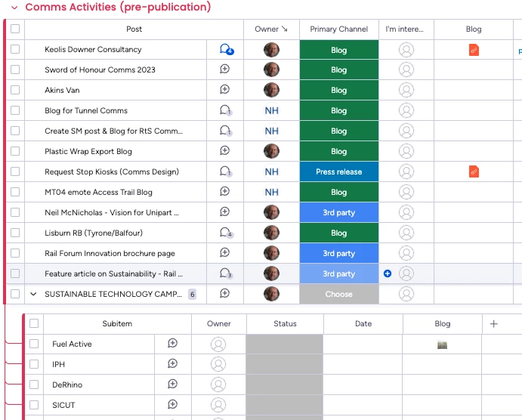Assign interested person for Akins Van
The width and height of the screenshot is (522, 420).
tap(406, 90)
